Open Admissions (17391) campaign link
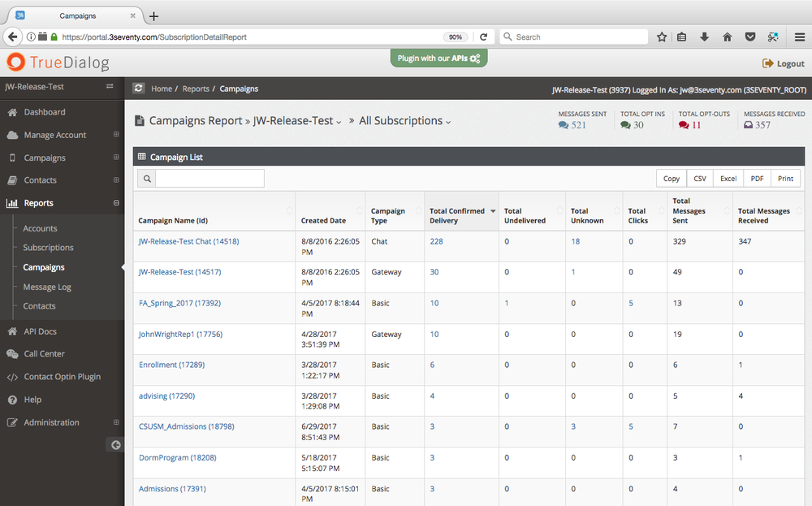The width and height of the screenshot is (812, 506). click(172, 488)
